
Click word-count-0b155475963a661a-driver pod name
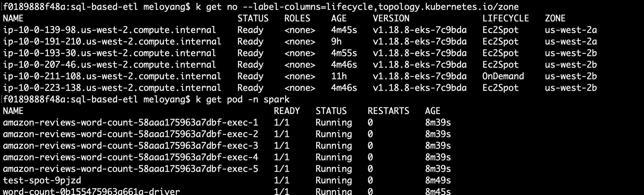tap(91, 191)
